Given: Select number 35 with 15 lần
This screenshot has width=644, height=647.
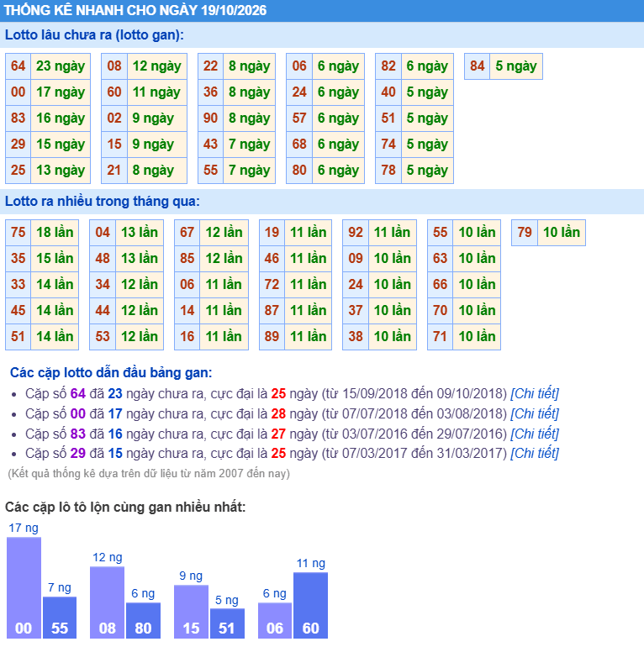Looking at the screenshot, I should point(18,258).
